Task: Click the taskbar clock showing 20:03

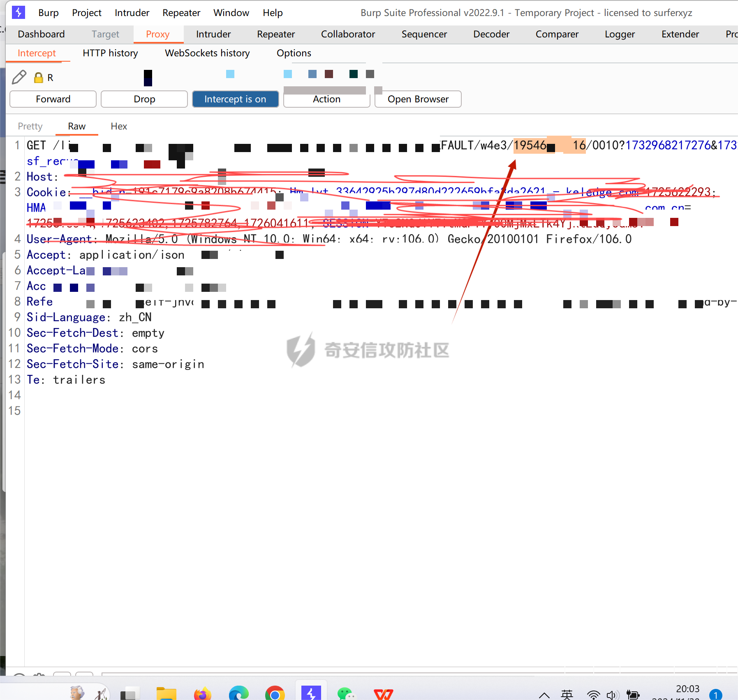Action: pyautogui.click(x=687, y=689)
